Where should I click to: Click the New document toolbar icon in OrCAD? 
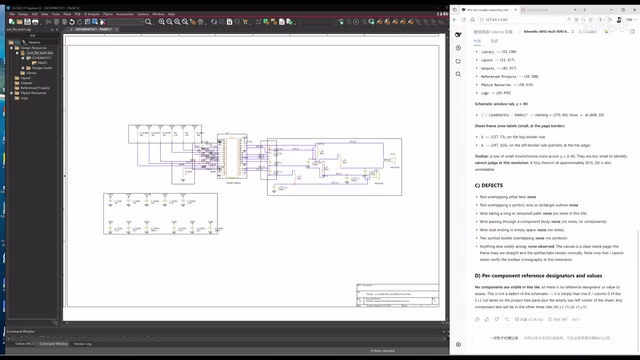click(12, 22)
